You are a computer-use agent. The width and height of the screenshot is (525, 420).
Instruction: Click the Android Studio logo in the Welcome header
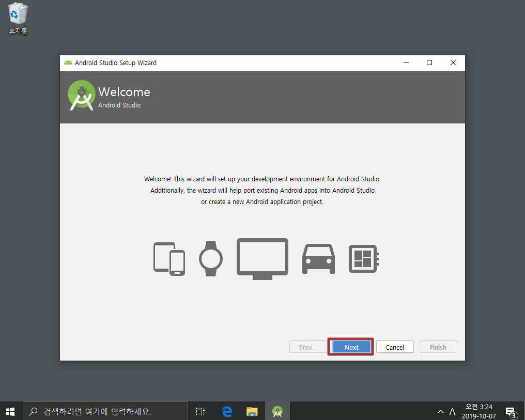(81, 96)
